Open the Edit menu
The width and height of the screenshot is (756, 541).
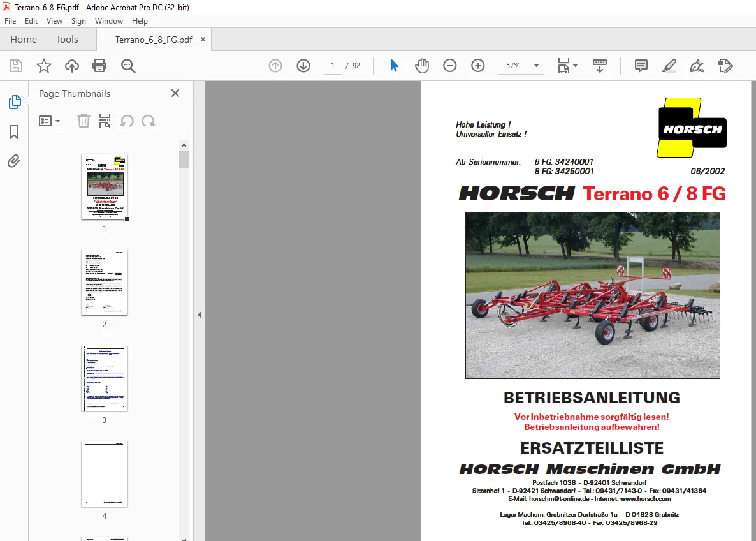[x=31, y=21]
